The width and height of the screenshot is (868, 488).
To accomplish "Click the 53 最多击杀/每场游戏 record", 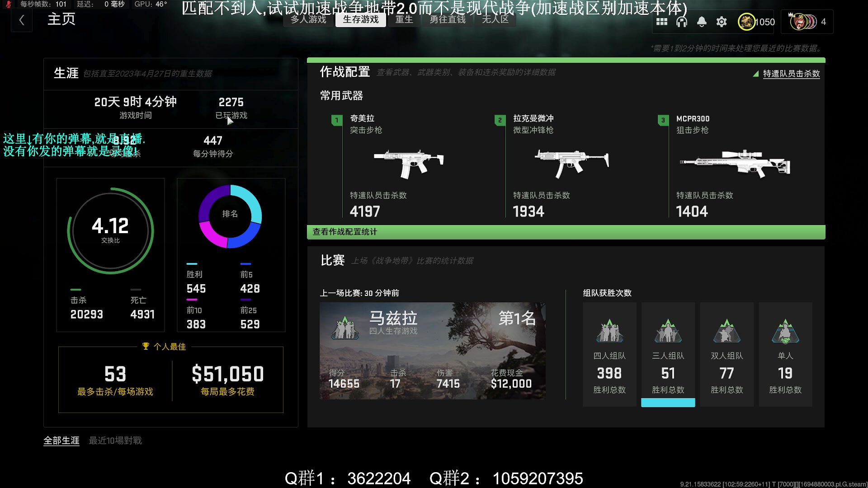I will click(x=115, y=380).
